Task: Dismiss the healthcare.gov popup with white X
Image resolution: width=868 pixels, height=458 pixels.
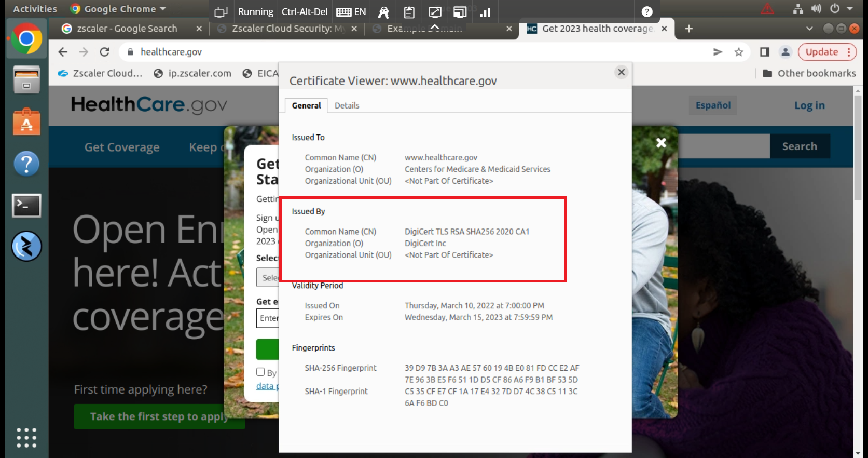Action: tap(661, 143)
